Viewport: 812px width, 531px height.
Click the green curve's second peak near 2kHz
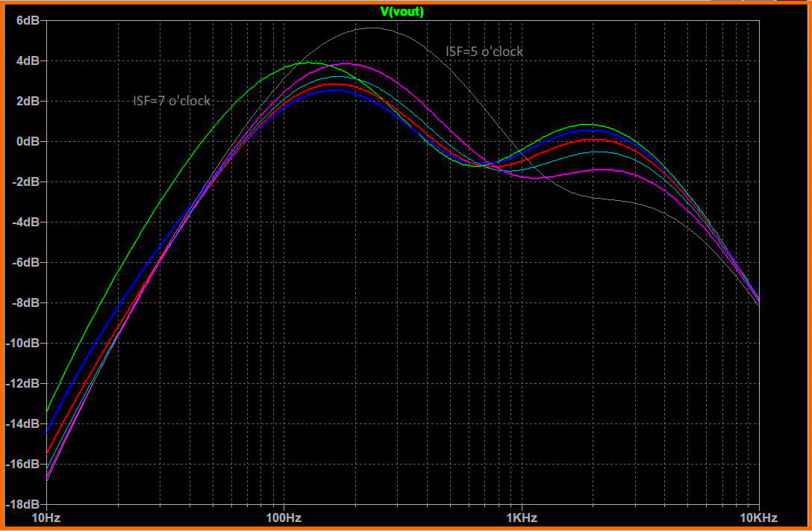(x=588, y=124)
